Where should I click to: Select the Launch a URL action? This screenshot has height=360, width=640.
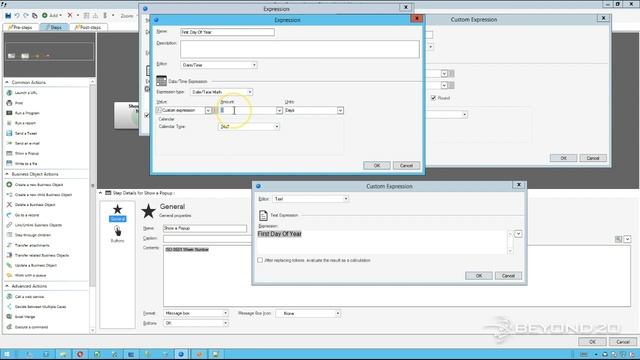click(26, 93)
